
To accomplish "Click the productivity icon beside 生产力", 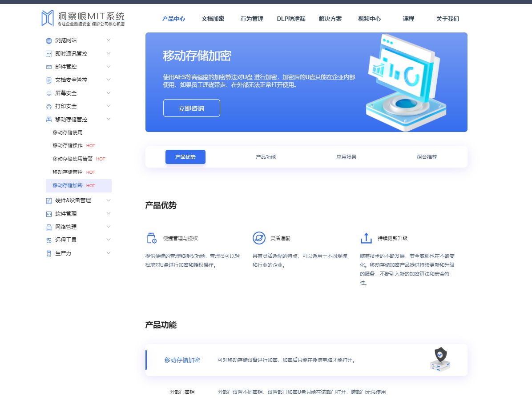I will point(49,253).
